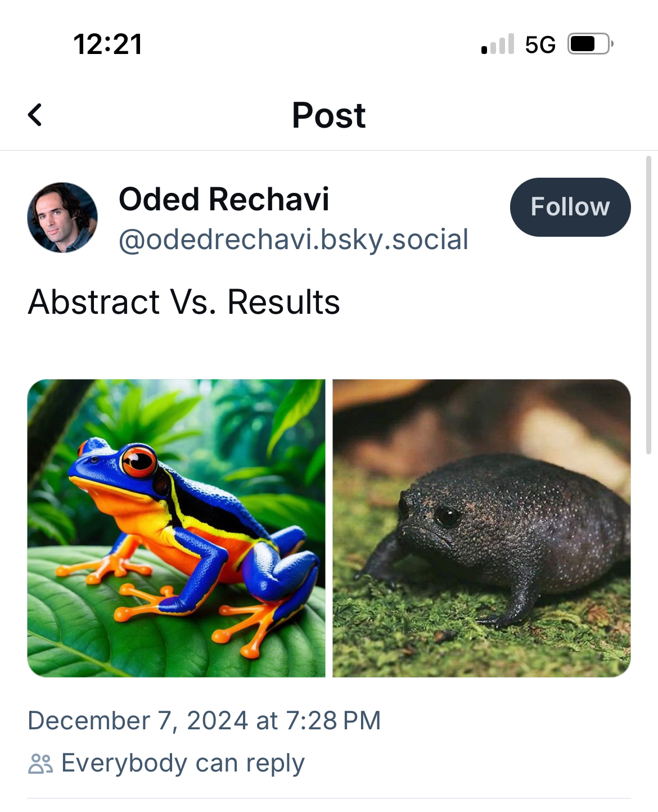
Task: Open the @odedrechavi.bsky.social handle
Action: click(x=293, y=240)
